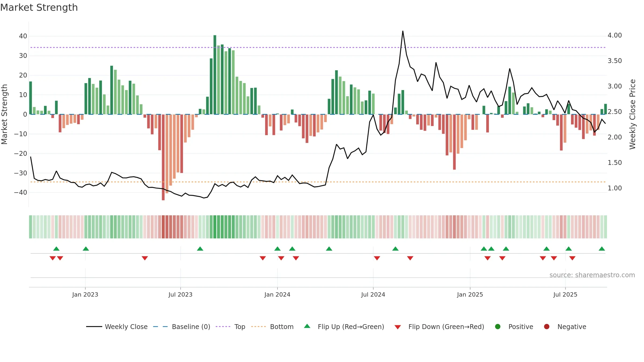Click the 'Jul 2023' x-axis label
644x362 pixels.
[180, 294]
